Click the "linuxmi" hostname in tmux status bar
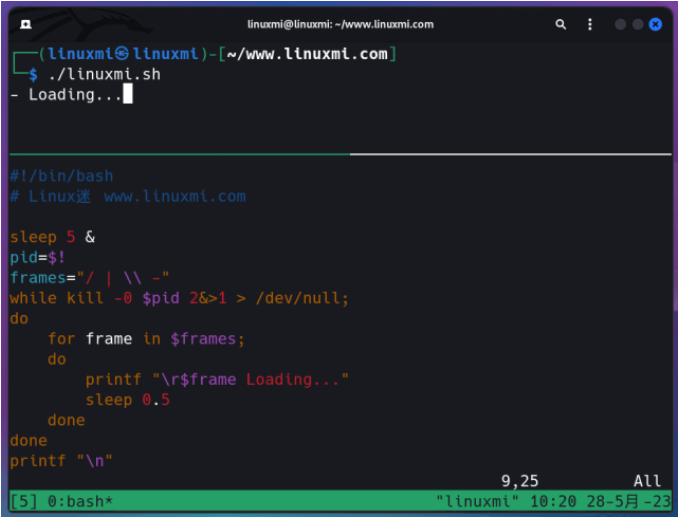The height and width of the screenshot is (518, 678). (x=478, y=502)
